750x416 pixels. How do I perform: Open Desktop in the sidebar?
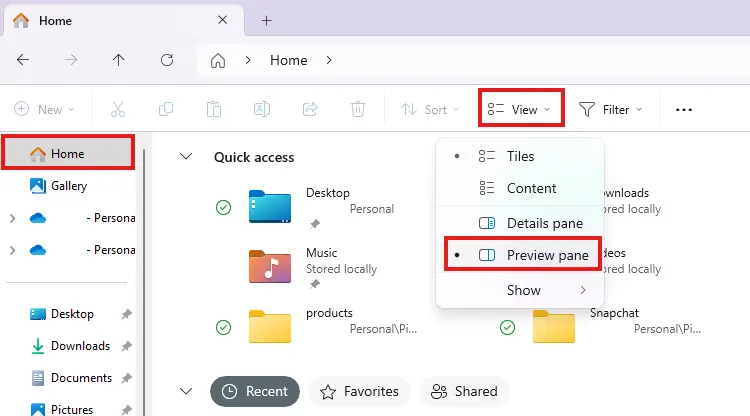click(x=72, y=314)
